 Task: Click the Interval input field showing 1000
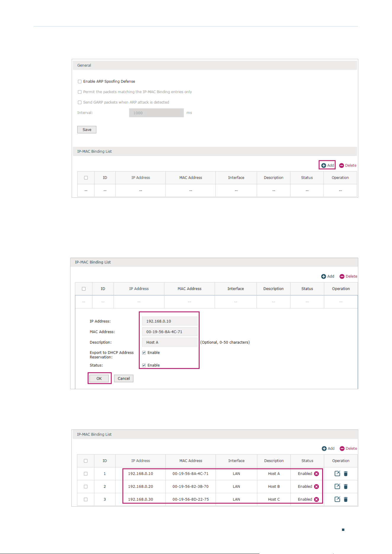156,113
